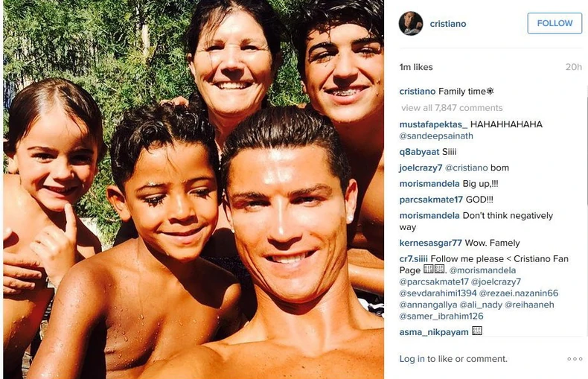The height and width of the screenshot is (379, 588).
Task: Open cr7.siiii fan page profile
Action: pos(413,258)
